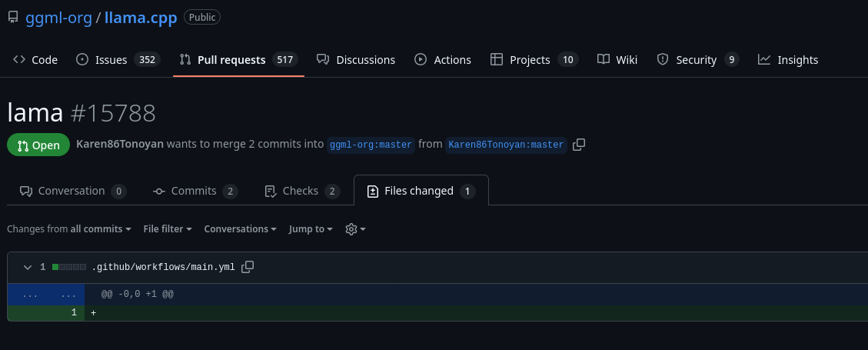Open the llama.cpp repository link

coord(141,17)
